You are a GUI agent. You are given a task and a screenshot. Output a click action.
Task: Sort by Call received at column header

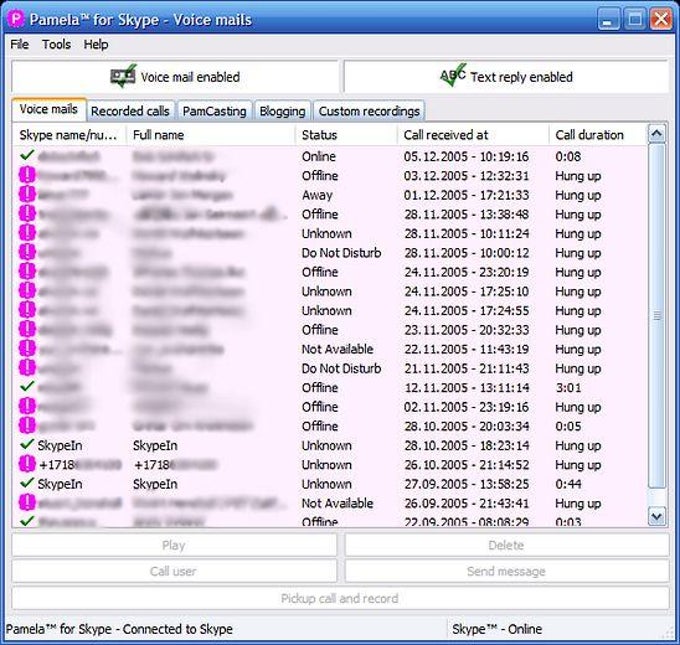click(x=473, y=135)
